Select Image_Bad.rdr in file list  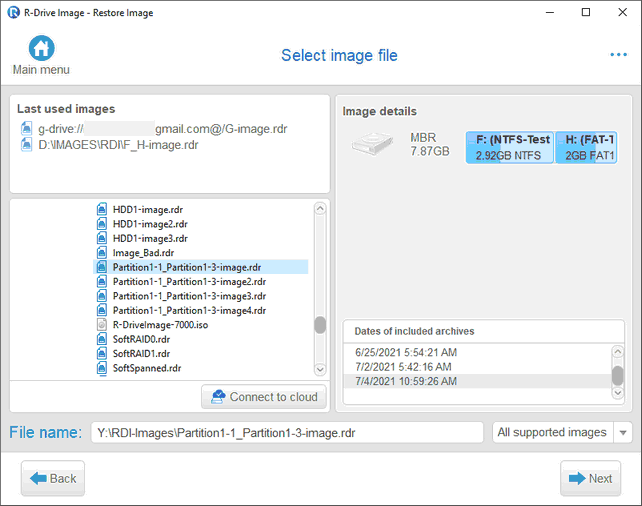click(x=143, y=253)
